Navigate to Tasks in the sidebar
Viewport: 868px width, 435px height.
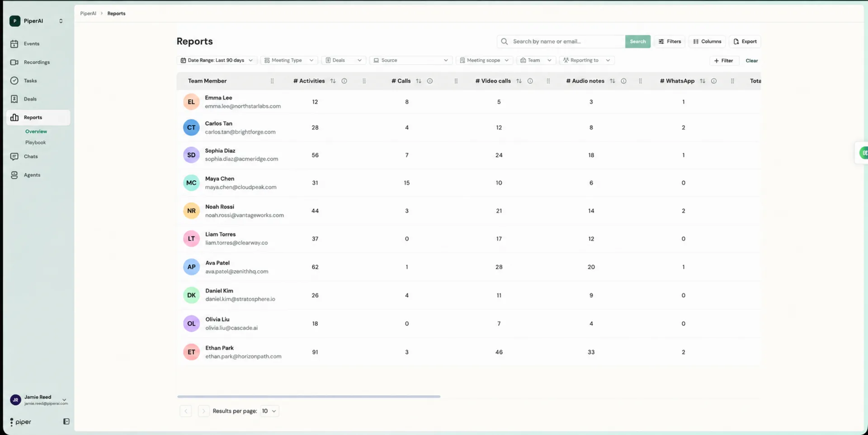[x=38, y=81]
